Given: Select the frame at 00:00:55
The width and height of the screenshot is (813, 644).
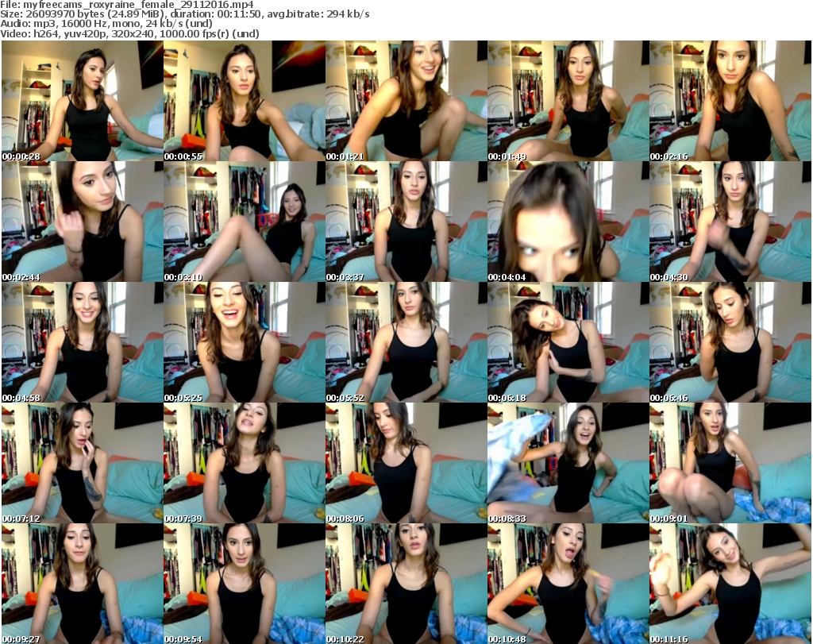Looking at the screenshot, I should (x=244, y=101).
